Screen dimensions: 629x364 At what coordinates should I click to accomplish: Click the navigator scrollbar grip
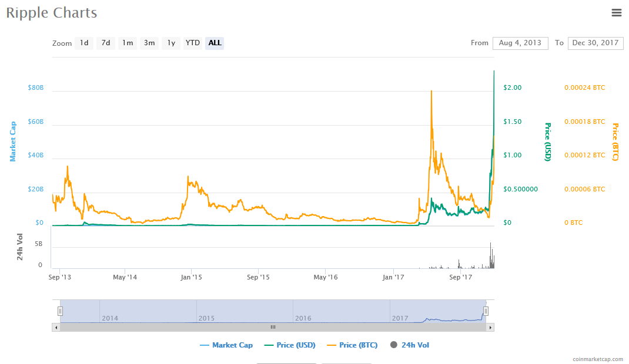coord(273,328)
